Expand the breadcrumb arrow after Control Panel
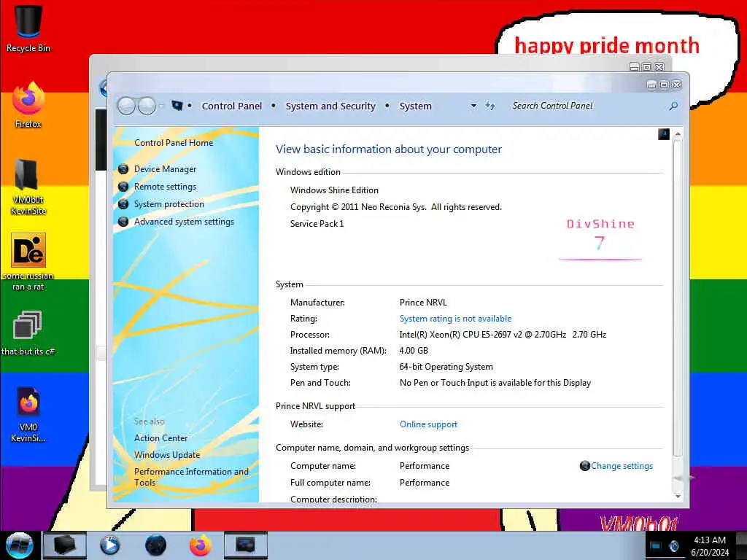 point(274,106)
